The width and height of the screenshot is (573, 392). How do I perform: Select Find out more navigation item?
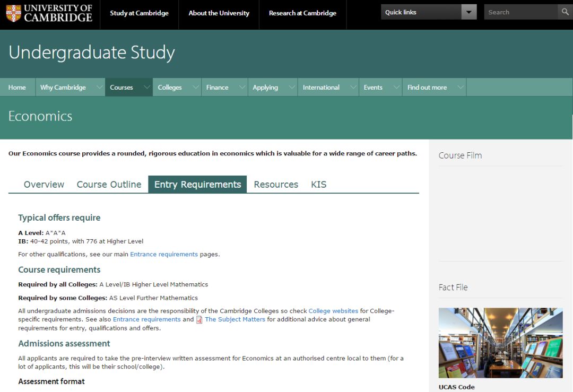427,88
